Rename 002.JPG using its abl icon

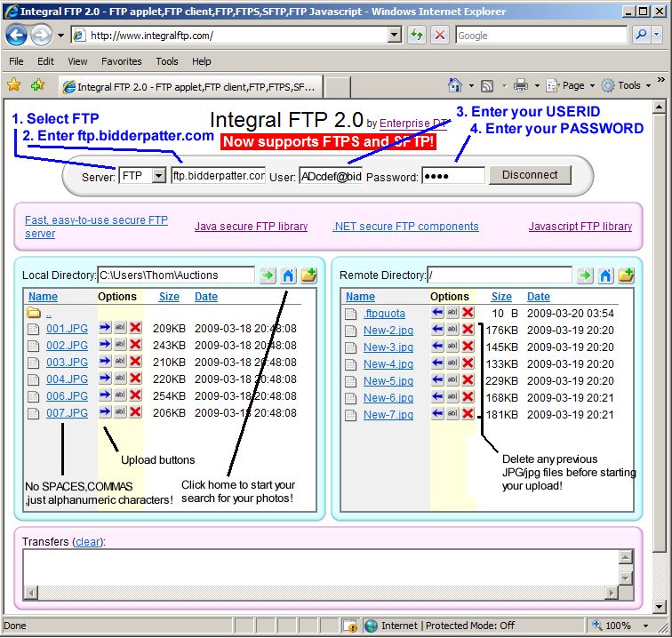click(x=120, y=345)
